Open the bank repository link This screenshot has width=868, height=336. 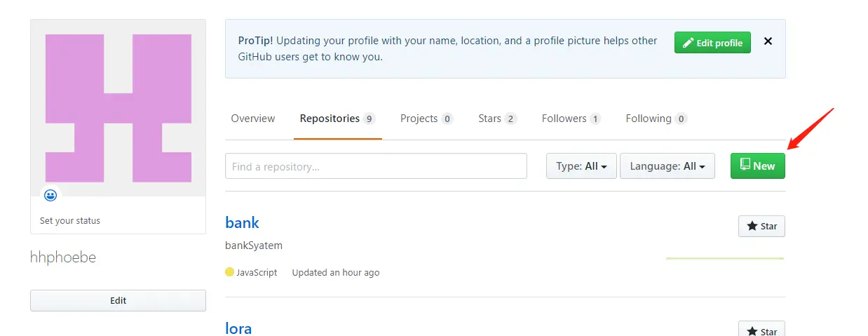tap(243, 223)
